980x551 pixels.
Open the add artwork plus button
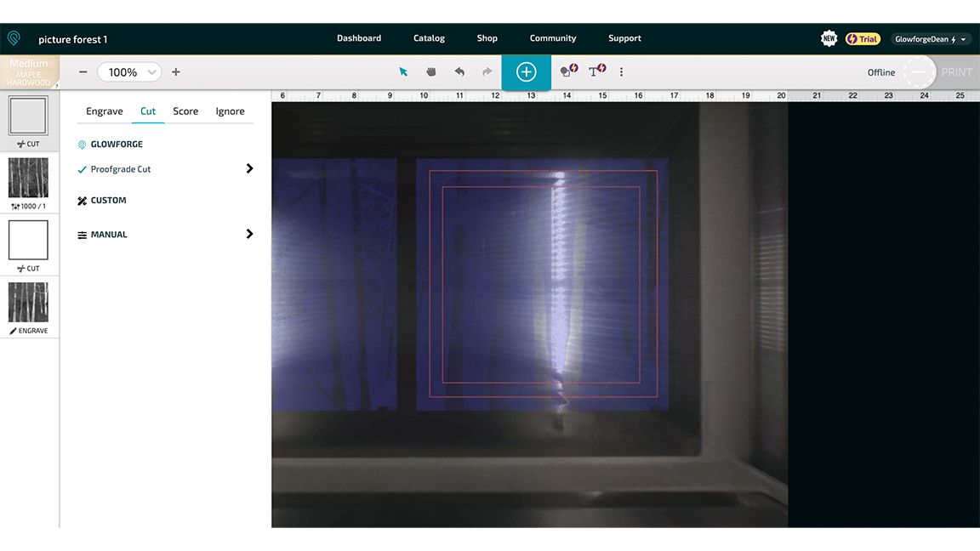point(527,71)
